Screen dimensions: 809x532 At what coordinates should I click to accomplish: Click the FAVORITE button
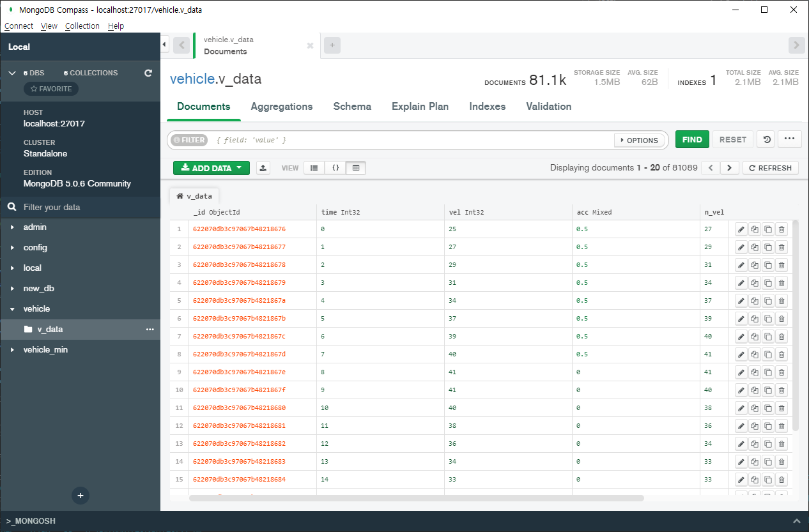[51, 89]
